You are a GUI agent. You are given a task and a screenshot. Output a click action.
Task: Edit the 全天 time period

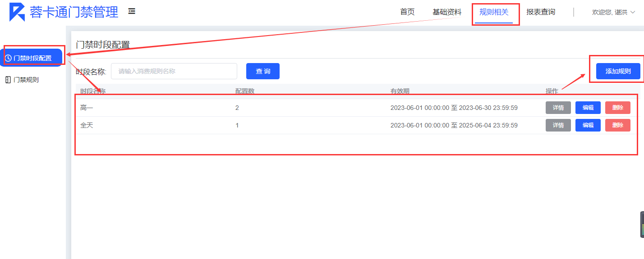[x=588, y=125]
